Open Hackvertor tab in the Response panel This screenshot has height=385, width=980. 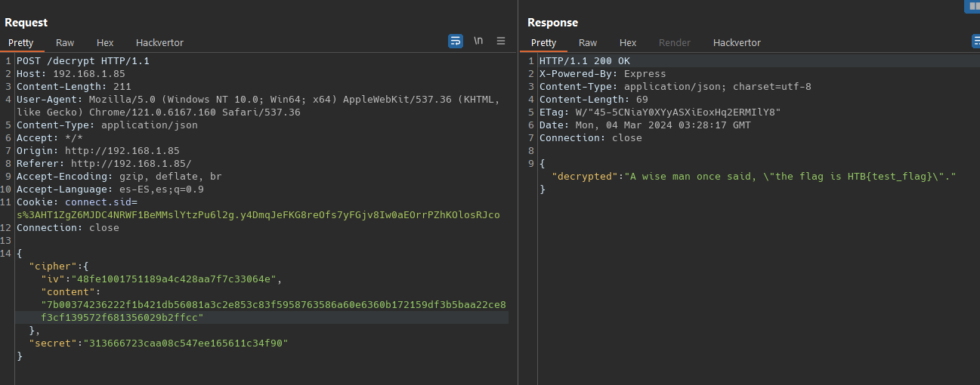click(x=737, y=43)
